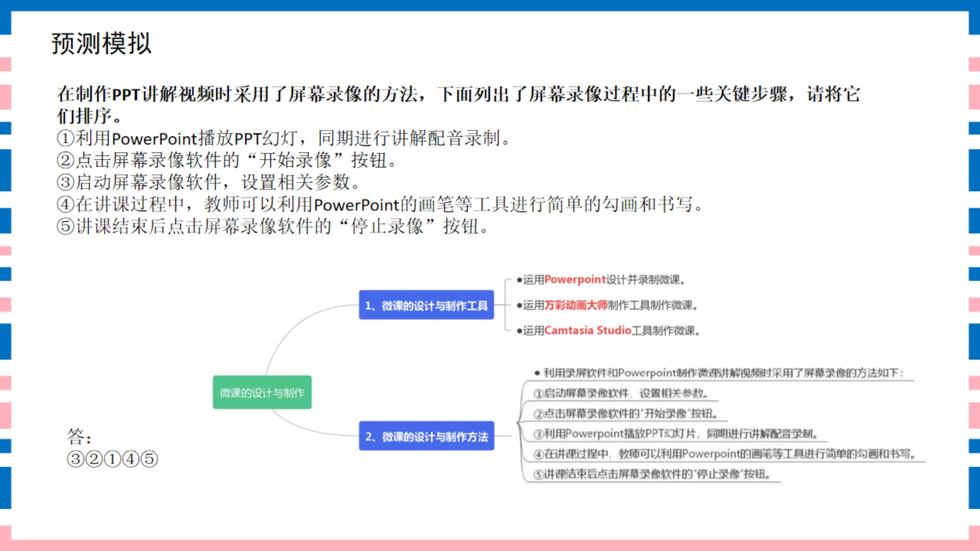Click bullet '运用Camtasia Studio工具制作微课'
The height and width of the screenshot is (551, 980).
608,331
